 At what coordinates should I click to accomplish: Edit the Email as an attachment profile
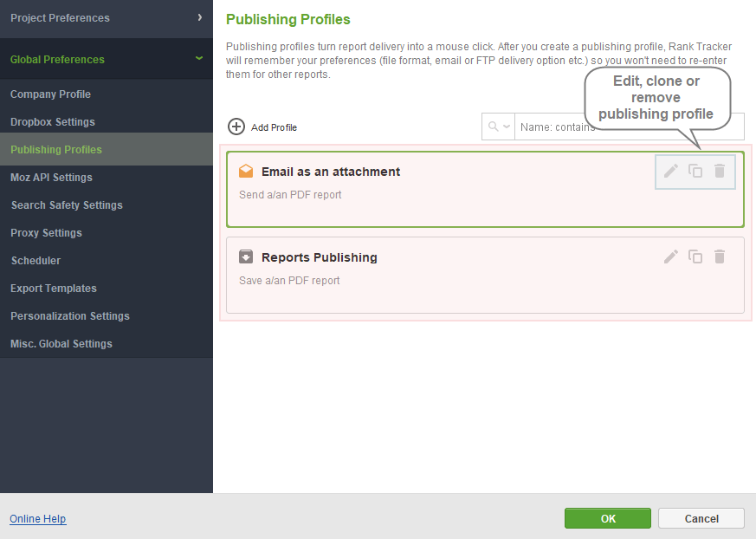point(670,171)
